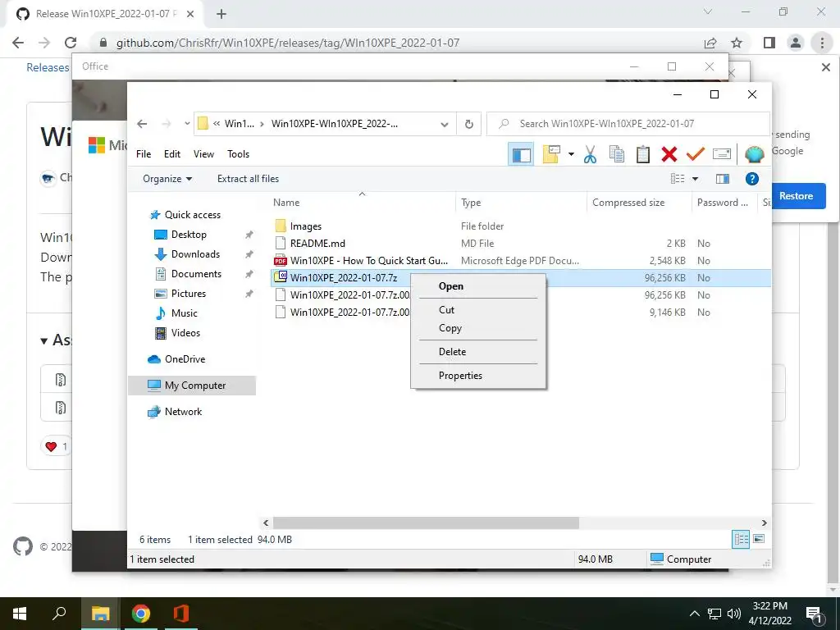
Task: Select Videos in navigation pane
Action: [185, 333]
